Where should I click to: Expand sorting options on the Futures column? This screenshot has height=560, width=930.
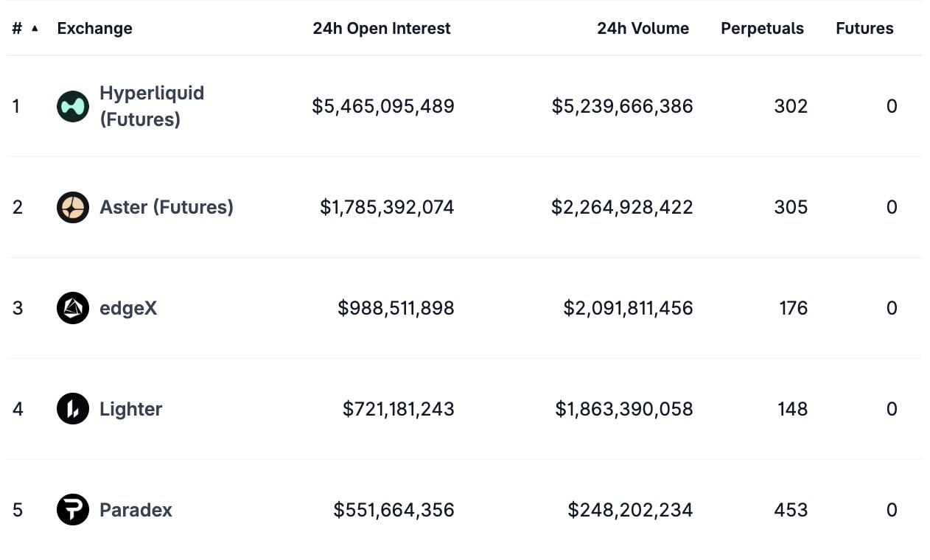864,28
